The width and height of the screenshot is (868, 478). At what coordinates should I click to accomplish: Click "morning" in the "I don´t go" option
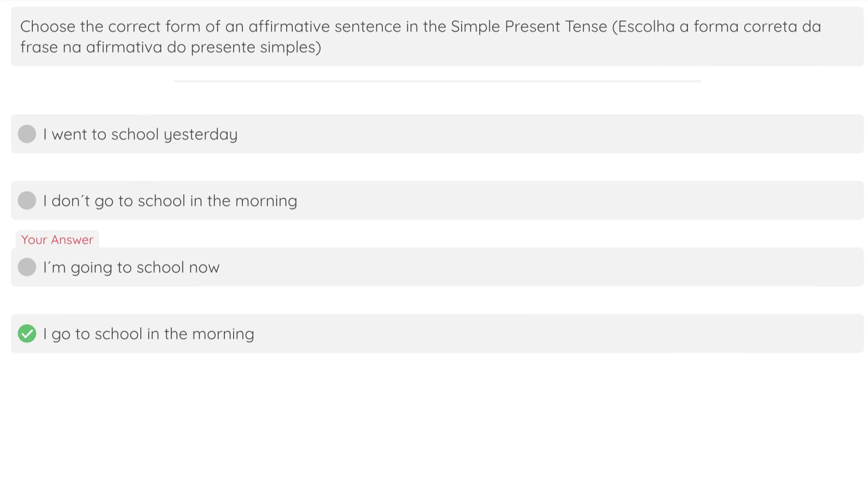pos(266,201)
